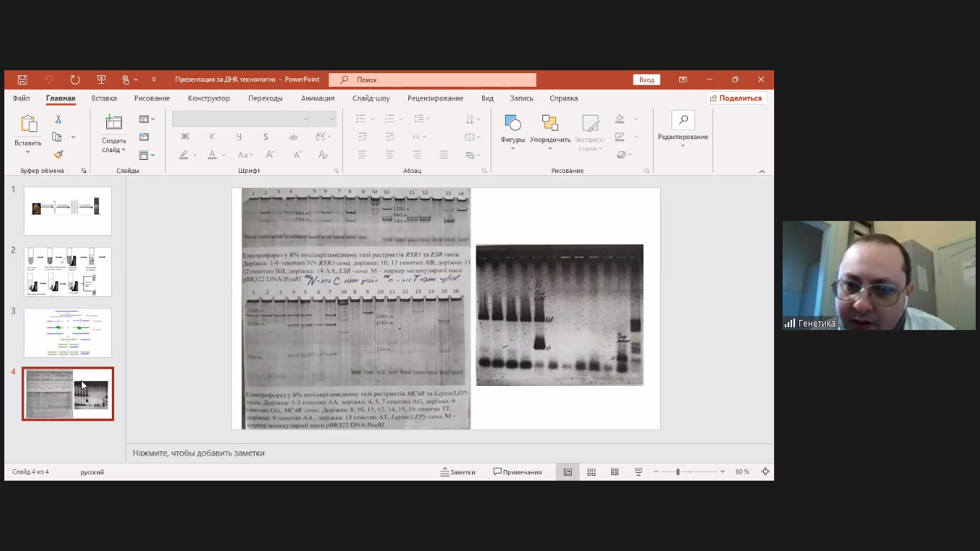Open the slide Section dropdown
Screen dimensions: 980x551
(146, 154)
